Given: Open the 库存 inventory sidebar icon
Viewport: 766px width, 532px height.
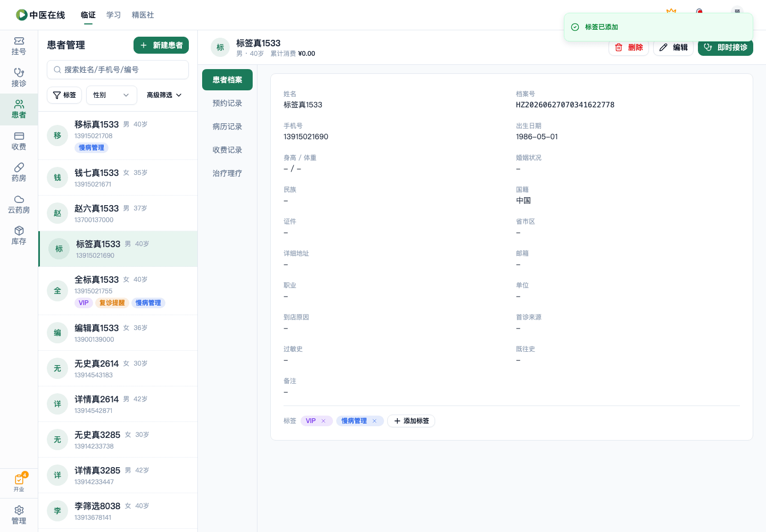Looking at the screenshot, I should click(19, 236).
